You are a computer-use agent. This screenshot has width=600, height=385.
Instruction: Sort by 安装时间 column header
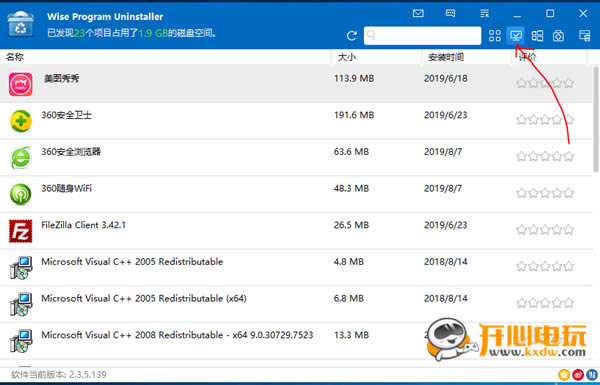(446, 57)
